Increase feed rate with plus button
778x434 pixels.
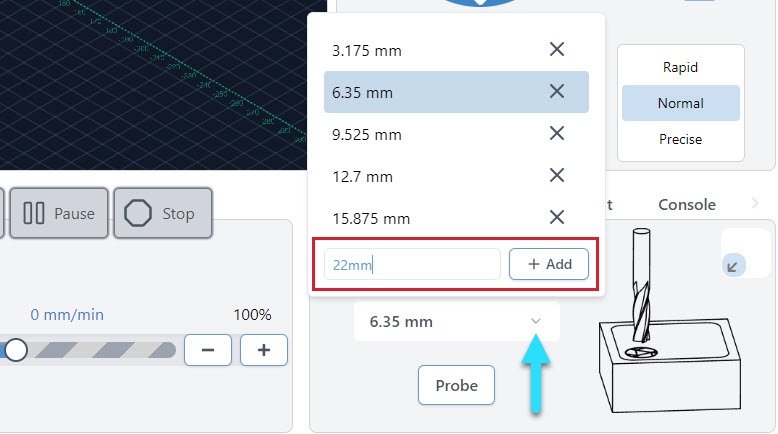coord(264,350)
